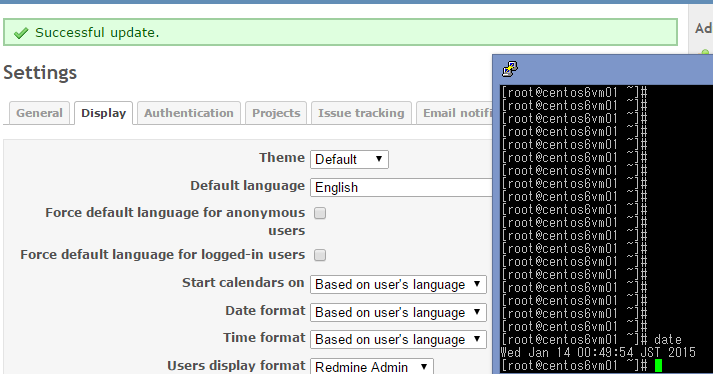Click the Time format label
713x374 pixels.
264,338
